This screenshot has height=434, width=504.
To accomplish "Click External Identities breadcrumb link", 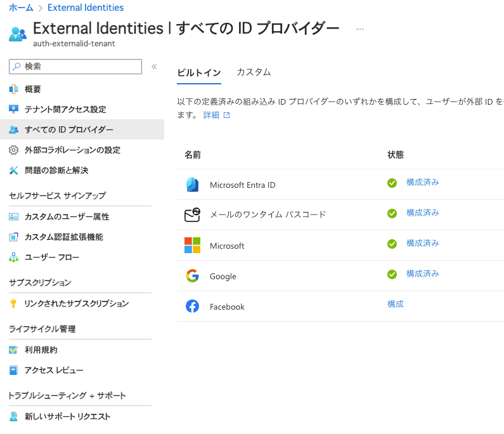I will [x=86, y=8].
